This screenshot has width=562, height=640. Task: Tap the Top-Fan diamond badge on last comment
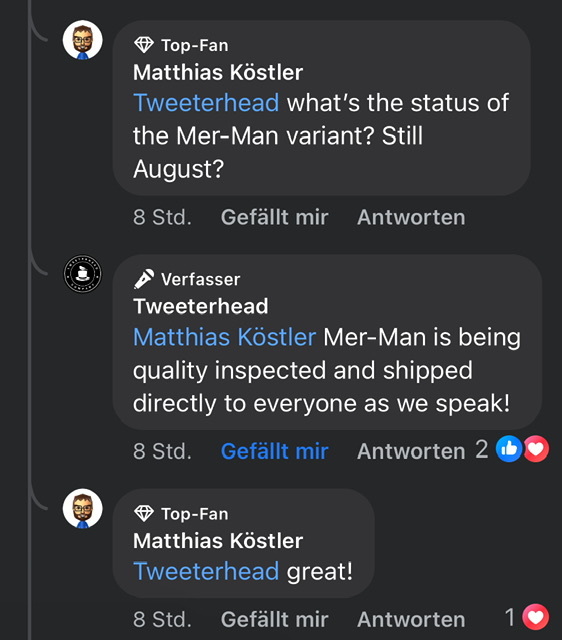coord(144,513)
